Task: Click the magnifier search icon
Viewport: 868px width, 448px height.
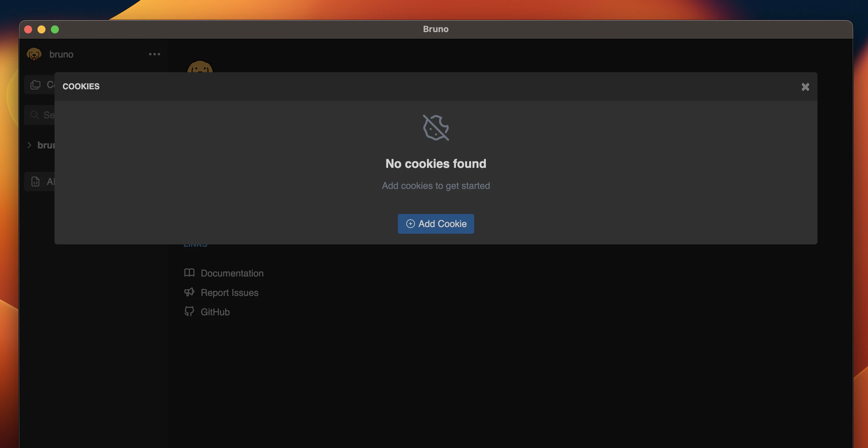Action: point(34,115)
